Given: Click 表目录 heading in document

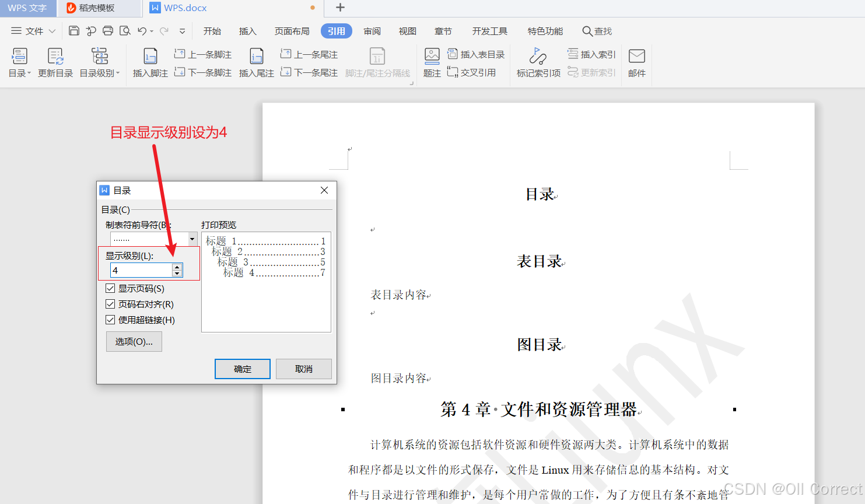Looking at the screenshot, I should pos(539,261).
